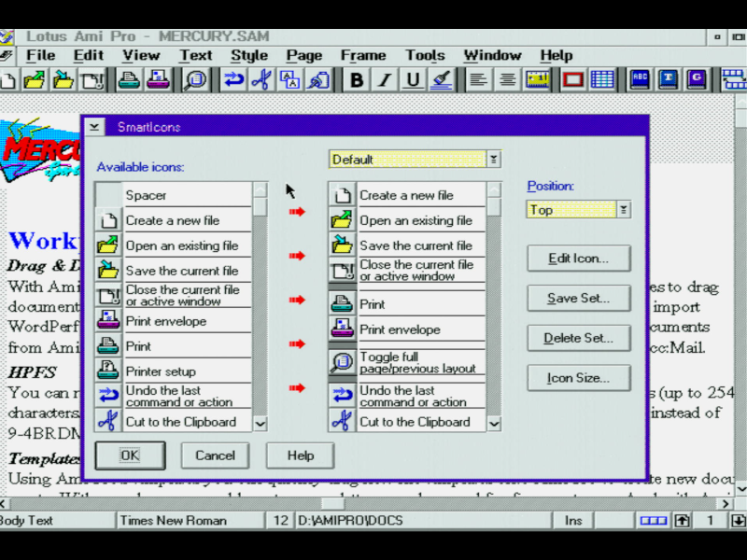This screenshot has height=560, width=747.
Task: Click the T thesaurus toolbar icon
Action: pyautogui.click(x=668, y=80)
